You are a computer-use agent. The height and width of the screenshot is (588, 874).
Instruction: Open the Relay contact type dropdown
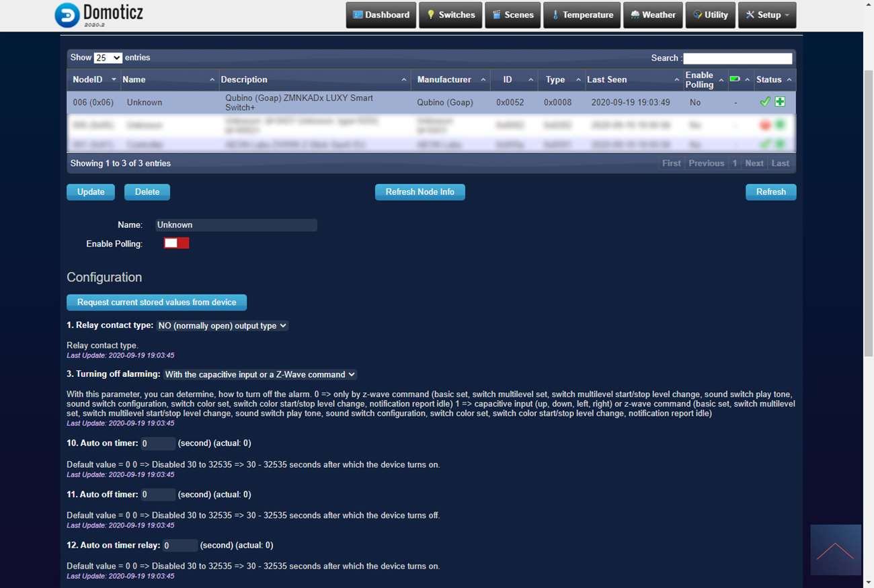coord(223,325)
